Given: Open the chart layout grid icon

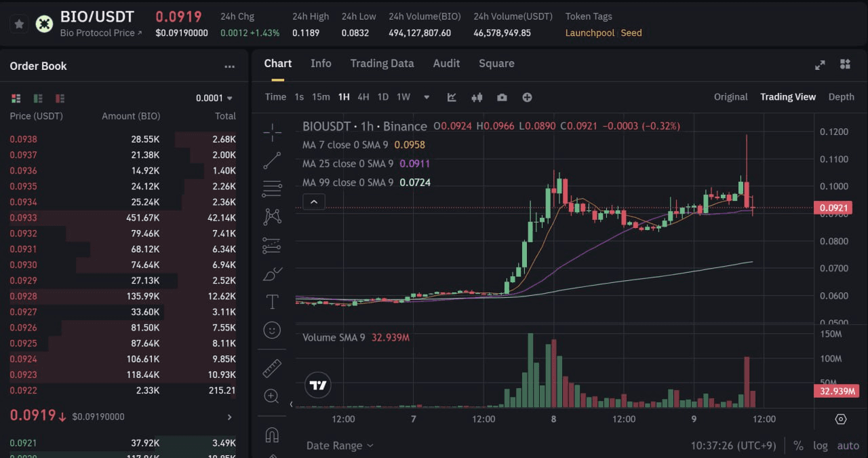Looking at the screenshot, I should 845,64.
